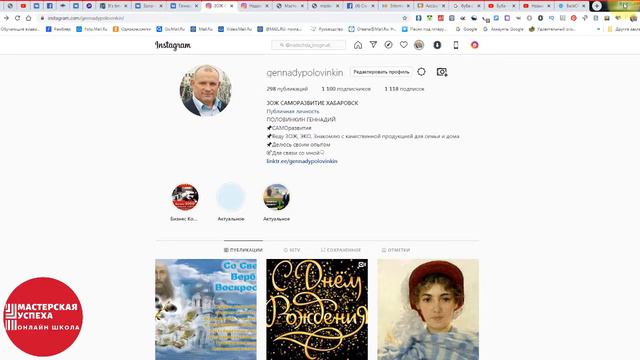This screenshot has width=640, height=360.
Task: Bookmark this page with the star icon
Action: 404,18
